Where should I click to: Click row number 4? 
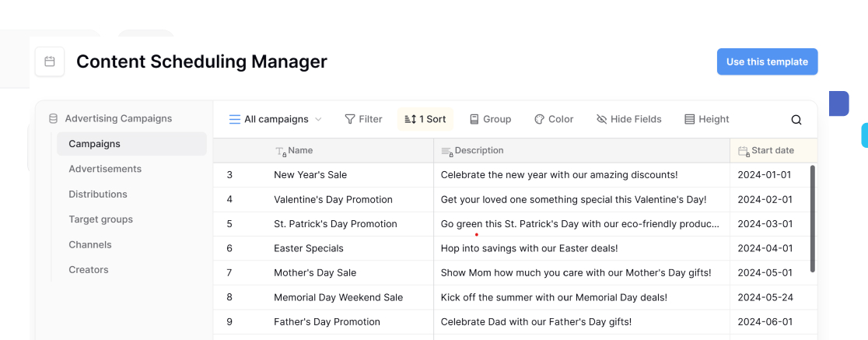(x=229, y=199)
